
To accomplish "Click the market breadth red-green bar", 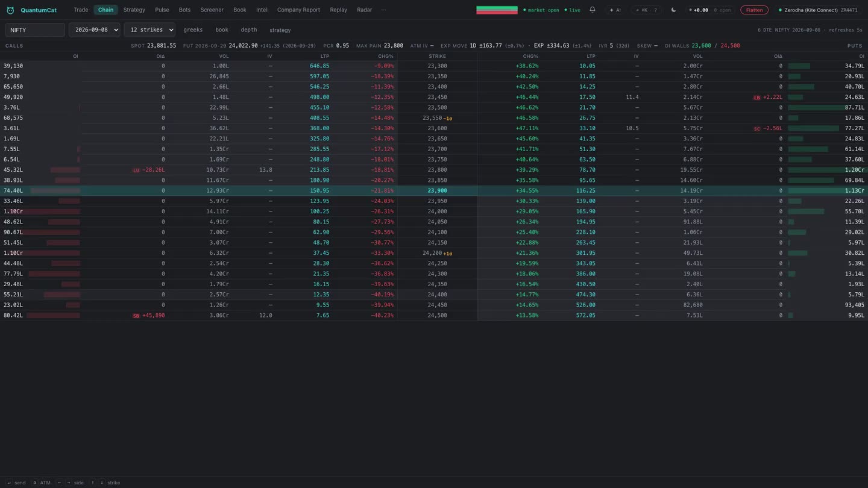I will click(497, 10).
